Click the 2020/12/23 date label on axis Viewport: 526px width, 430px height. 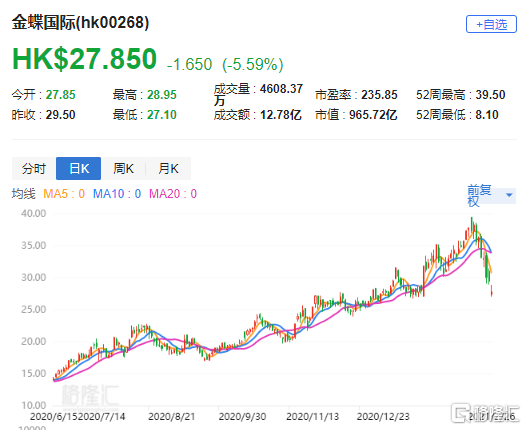coord(383,417)
